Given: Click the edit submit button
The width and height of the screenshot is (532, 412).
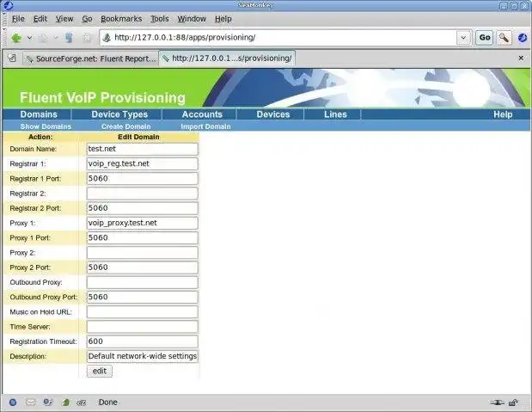Looking at the screenshot, I should tap(100, 371).
